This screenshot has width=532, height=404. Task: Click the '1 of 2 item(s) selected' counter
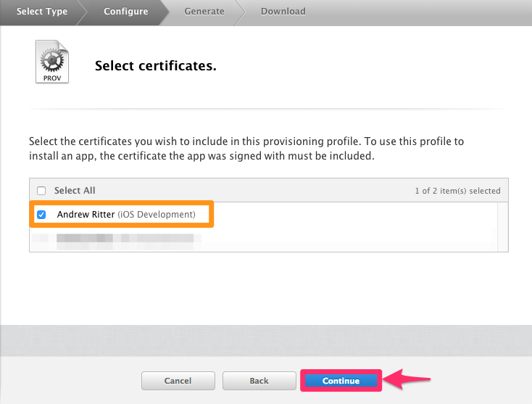457,191
